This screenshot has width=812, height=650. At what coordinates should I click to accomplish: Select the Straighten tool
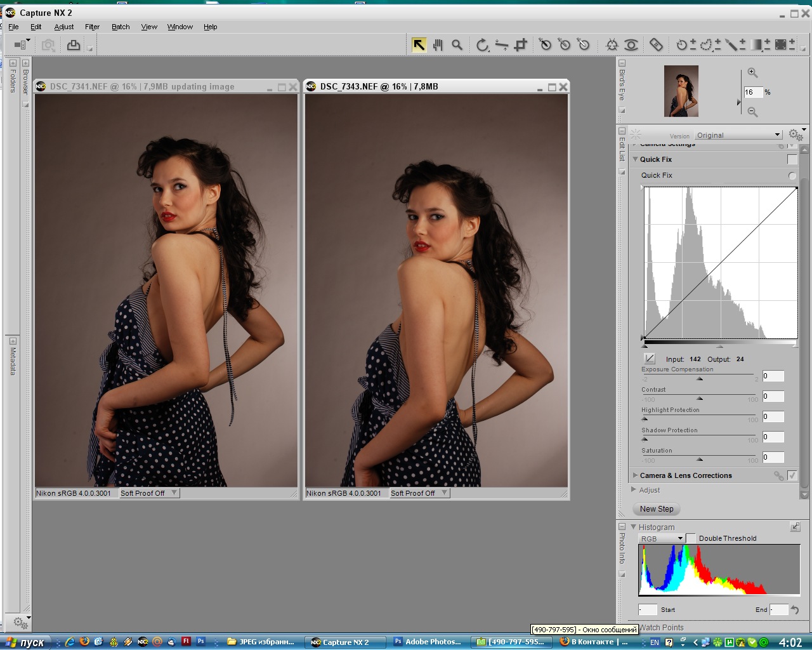click(x=501, y=44)
